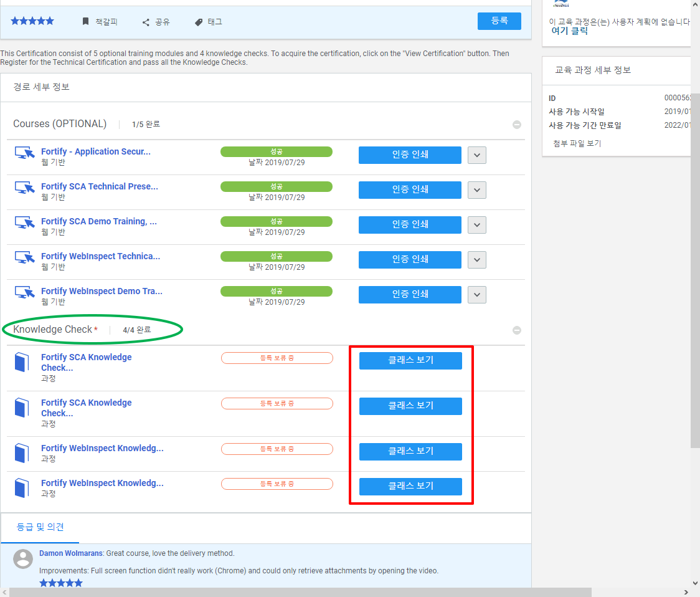Click the course icon beside Fortify SCA Technical Prese...
The image size is (700, 597).
tap(24, 188)
